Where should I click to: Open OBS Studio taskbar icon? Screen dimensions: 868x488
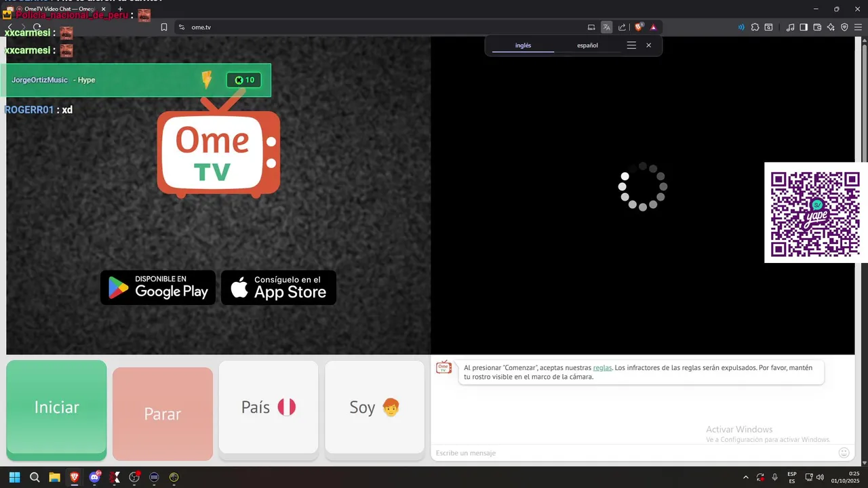coord(134,477)
